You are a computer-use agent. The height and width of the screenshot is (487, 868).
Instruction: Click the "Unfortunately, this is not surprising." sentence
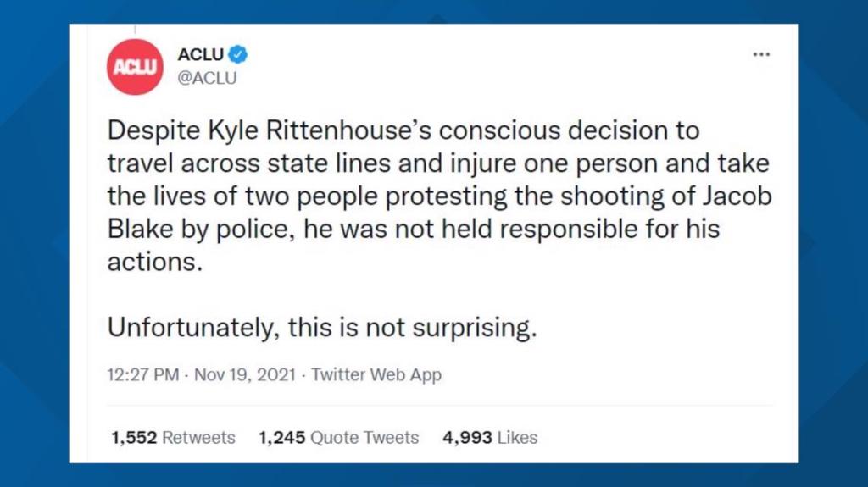point(323,329)
